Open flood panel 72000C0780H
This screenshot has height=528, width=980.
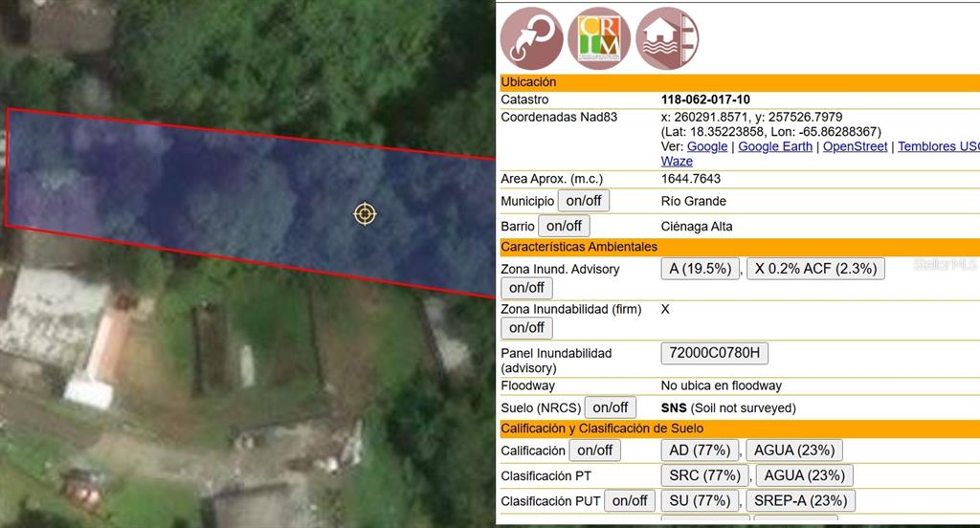tap(714, 353)
